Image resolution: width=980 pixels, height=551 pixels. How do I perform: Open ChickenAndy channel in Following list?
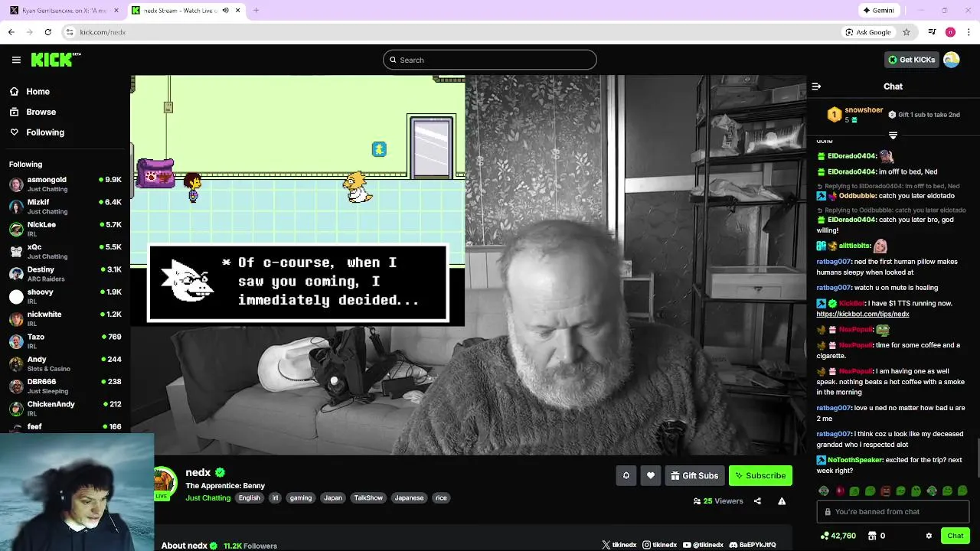point(65,408)
